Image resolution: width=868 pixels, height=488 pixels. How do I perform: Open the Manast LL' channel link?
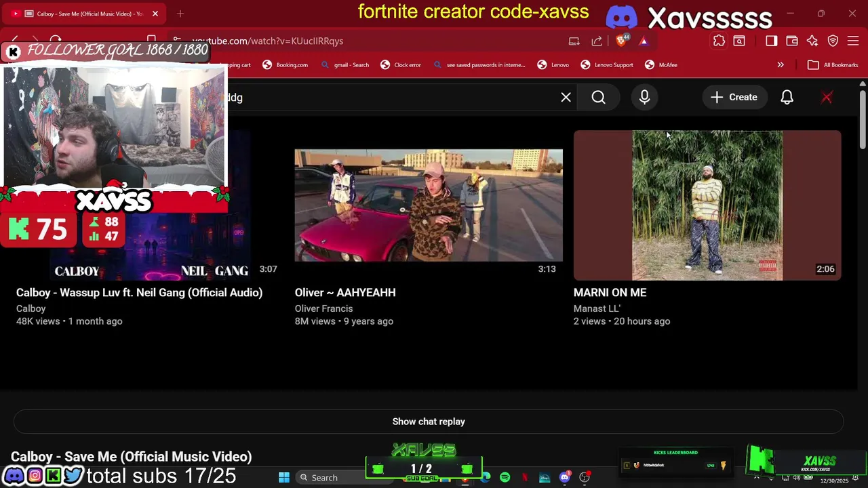click(x=597, y=308)
